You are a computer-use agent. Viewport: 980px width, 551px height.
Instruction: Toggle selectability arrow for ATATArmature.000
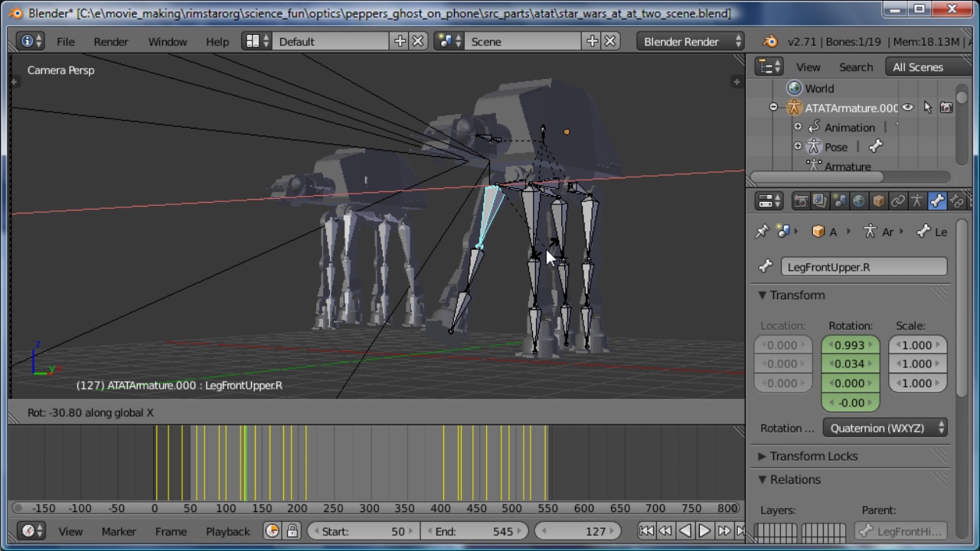pos(927,108)
